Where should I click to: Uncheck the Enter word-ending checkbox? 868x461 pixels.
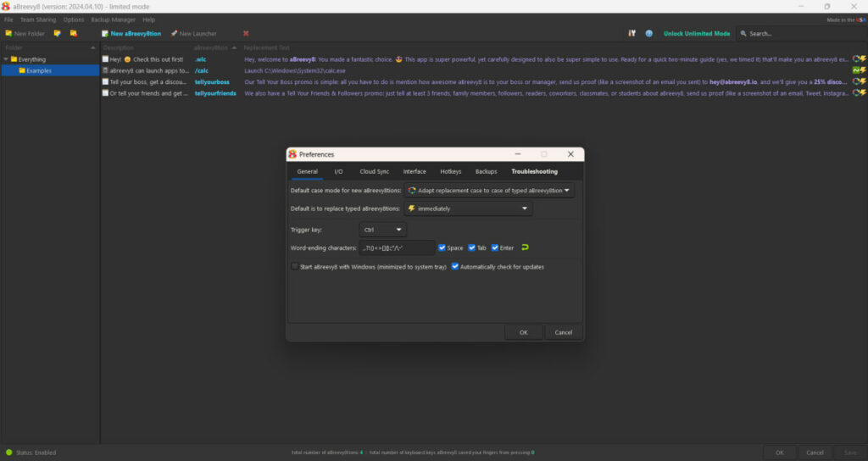tap(495, 247)
